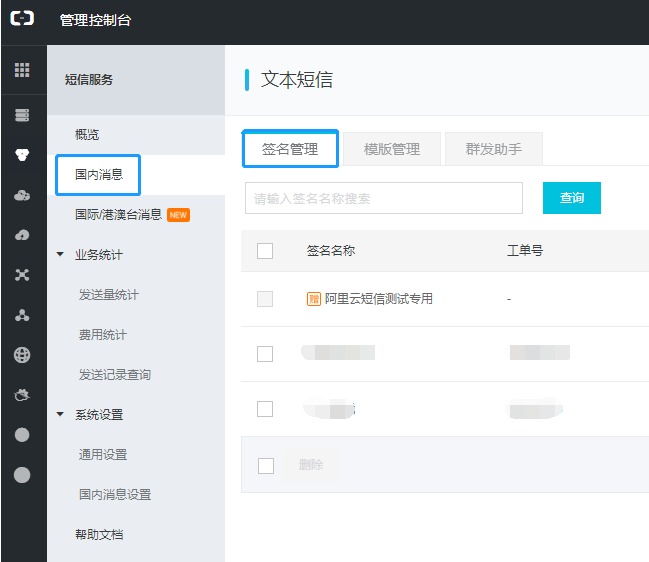This screenshot has width=649, height=562.
Task: Switch to the 签名管理 tab
Action: (290, 149)
